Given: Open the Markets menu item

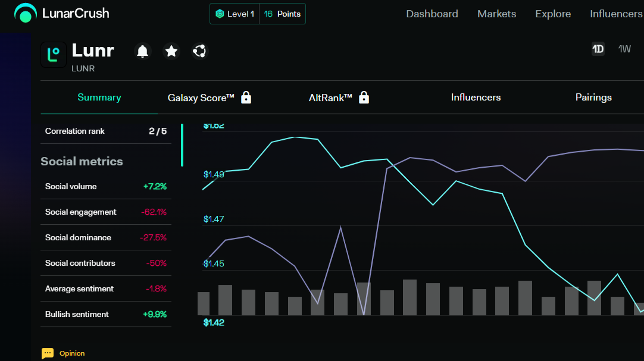Looking at the screenshot, I should (x=496, y=14).
